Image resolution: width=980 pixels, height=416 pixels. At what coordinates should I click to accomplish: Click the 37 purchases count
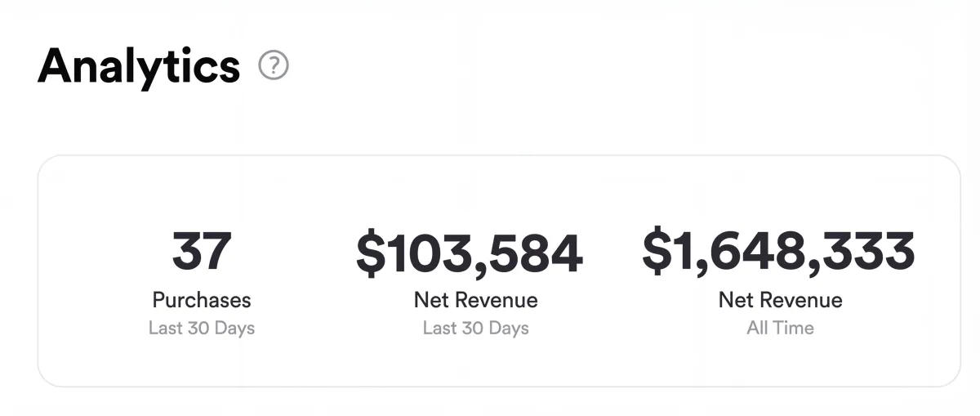click(x=202, y=252)
